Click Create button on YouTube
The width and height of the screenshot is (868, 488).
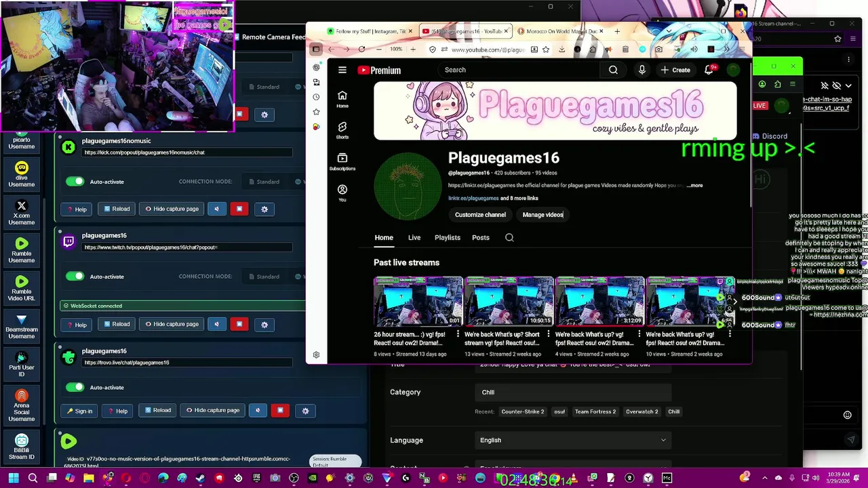tap(675, 70)
